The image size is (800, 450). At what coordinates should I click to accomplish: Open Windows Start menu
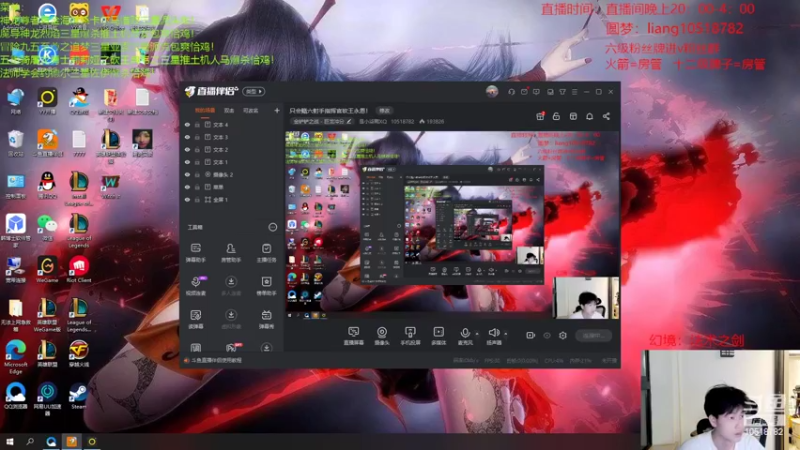10,441
